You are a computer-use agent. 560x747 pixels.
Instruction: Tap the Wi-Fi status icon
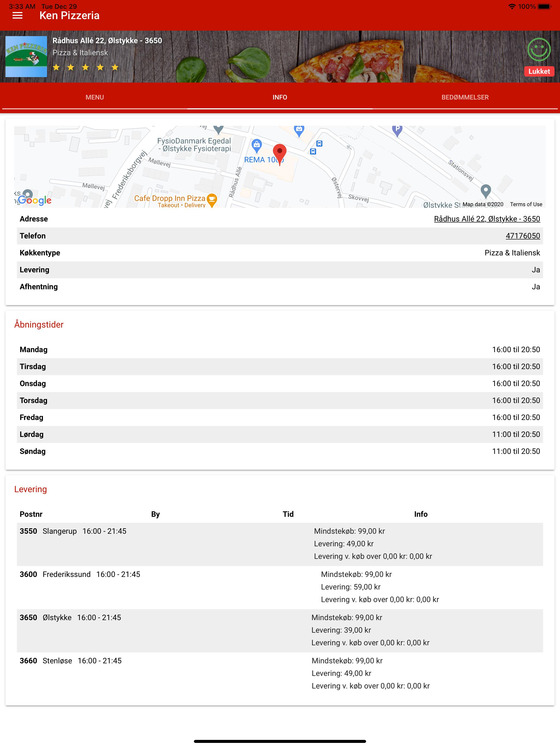click(x=512, y=6)
